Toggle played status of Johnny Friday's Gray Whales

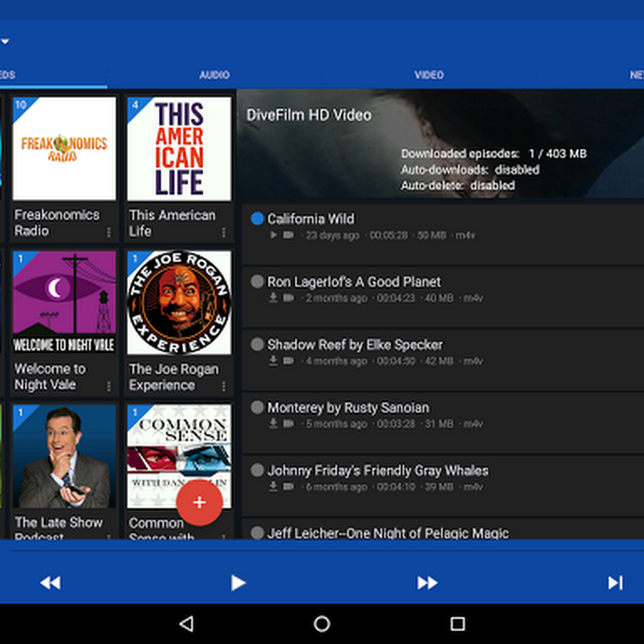coord(257,470)
